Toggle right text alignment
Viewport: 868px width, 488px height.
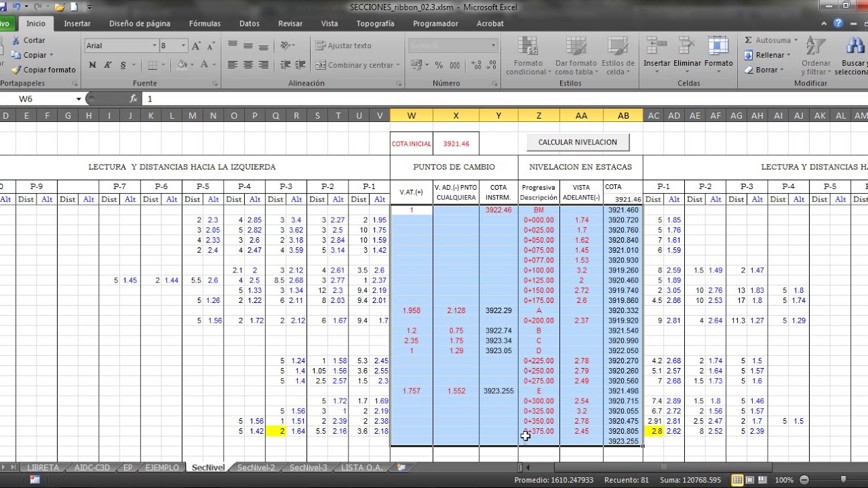pos(262,65)
